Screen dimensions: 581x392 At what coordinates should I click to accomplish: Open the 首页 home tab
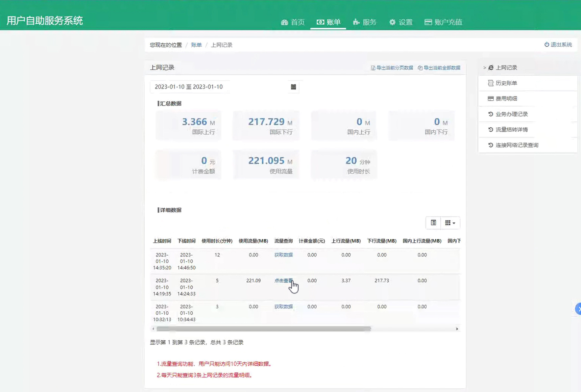pos(293,22)
